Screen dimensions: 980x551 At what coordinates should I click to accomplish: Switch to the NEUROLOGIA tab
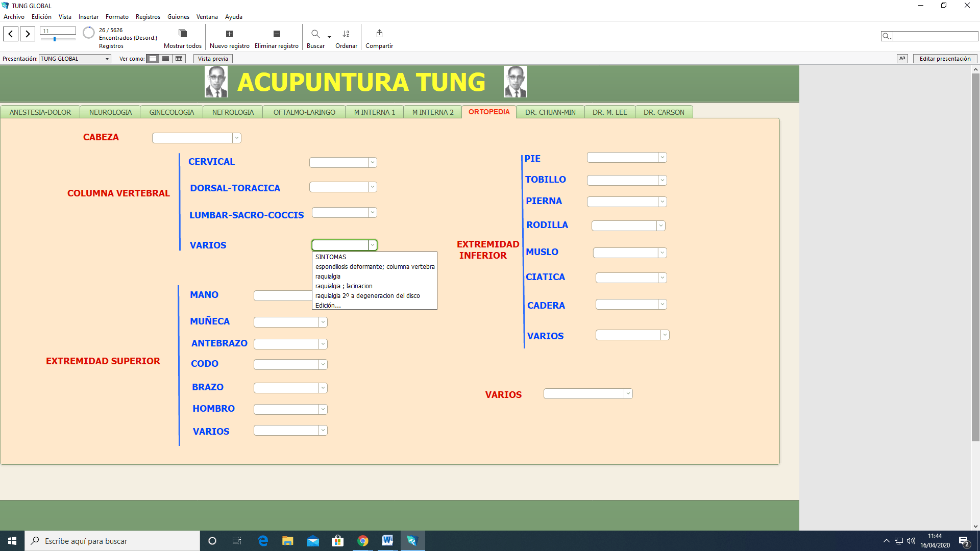pyautogui.click(x=110, y=112)
